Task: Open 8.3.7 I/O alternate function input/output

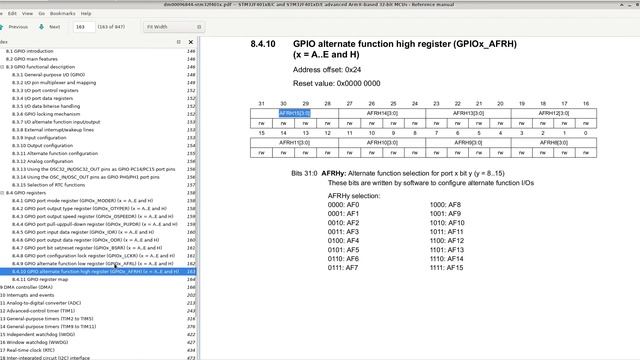Action: pyautogui.click(x=56, y=122)
